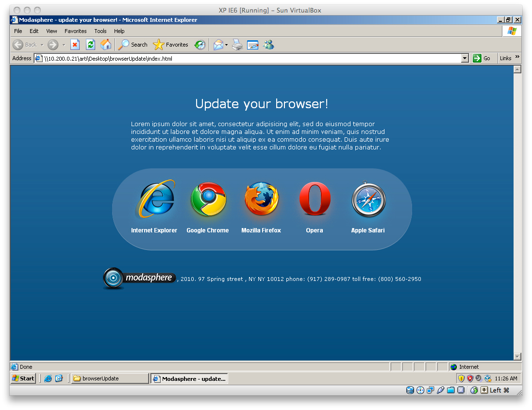This screenshot has width=532, height=410.
Task: Click the Windows Start button
Action: (23, 378)
